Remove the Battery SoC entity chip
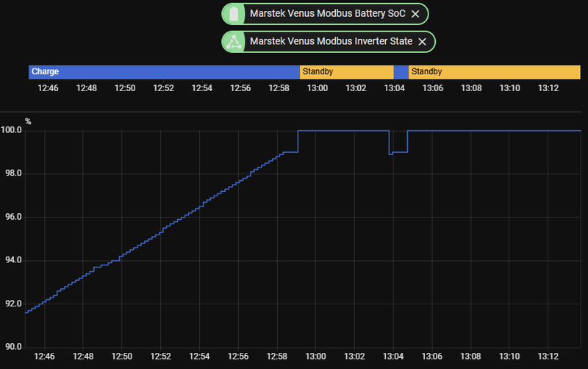Viewport: 588px width, 369px height. tap(415, 14)
